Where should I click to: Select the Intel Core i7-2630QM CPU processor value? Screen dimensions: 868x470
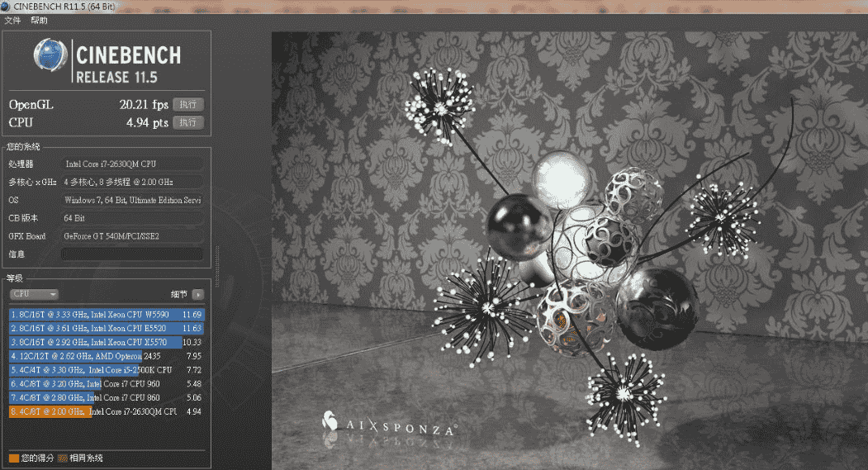click(132, 164)
